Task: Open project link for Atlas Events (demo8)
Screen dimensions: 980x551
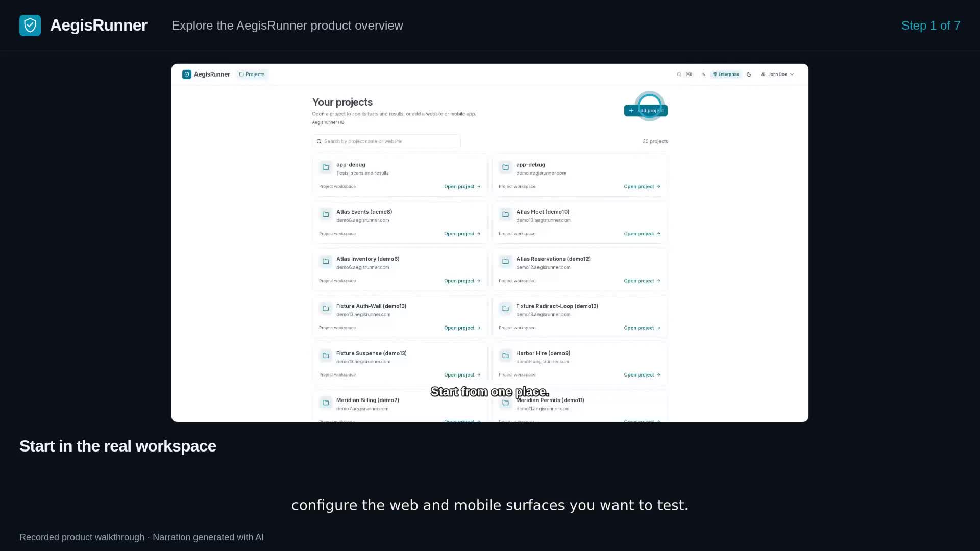Action: click(x=462, y=234)
